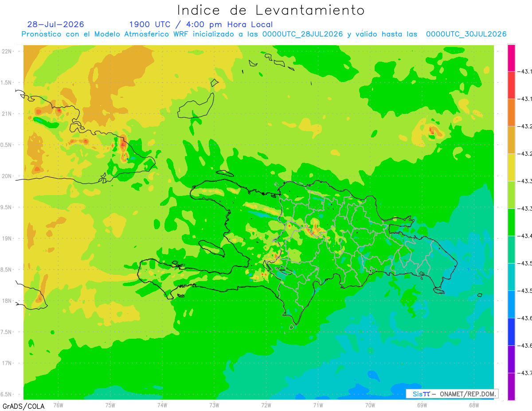Screen dimensions: 532x411
Task: Click the '76W' longitude axis label
Action: [x=58, y=405]
